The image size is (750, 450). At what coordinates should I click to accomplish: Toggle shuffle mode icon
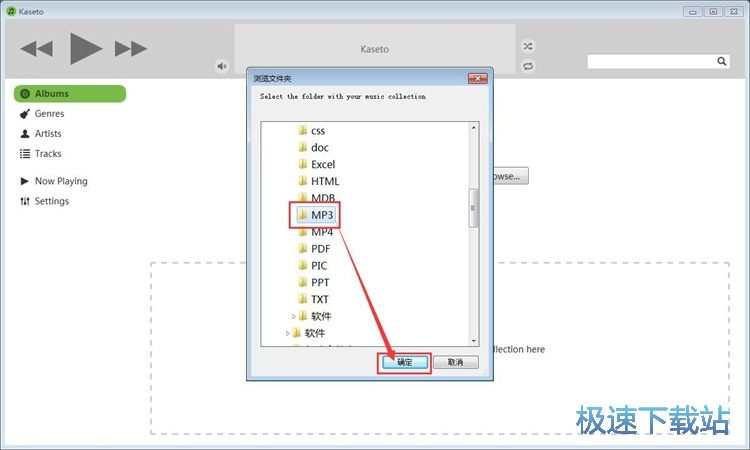pyautogui.click(x=528, y=46)
